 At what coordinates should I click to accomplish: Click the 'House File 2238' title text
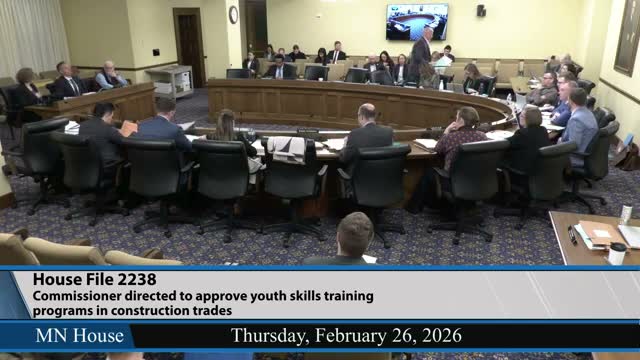click(94, 280)
